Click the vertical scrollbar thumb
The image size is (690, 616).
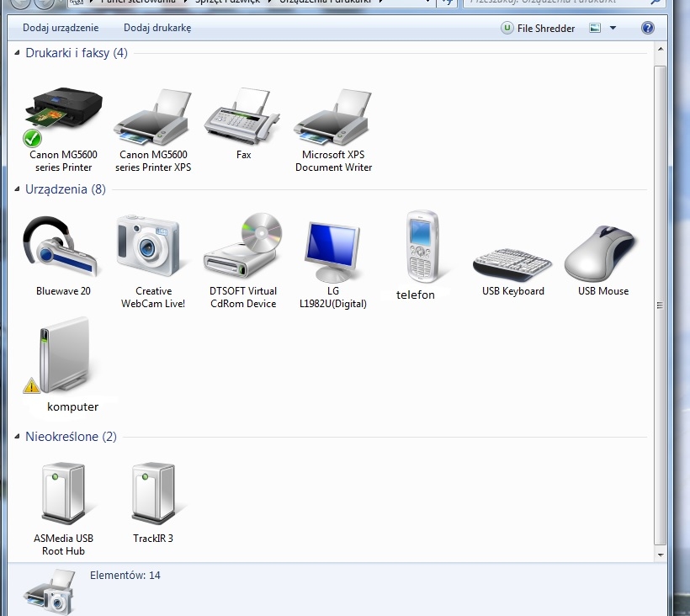click(x=660, y=305)
